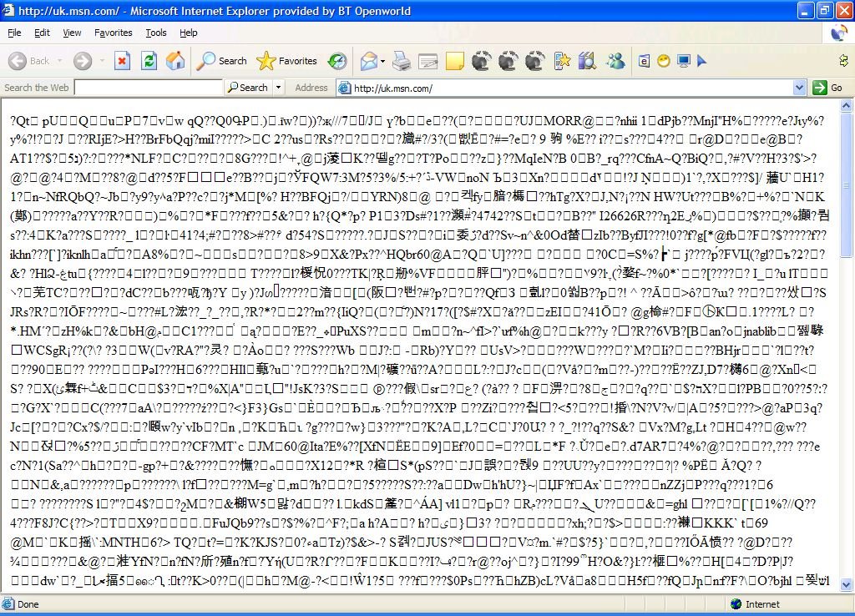
Task: Click the yellow smiley face icon
Action: pos(664,61)
